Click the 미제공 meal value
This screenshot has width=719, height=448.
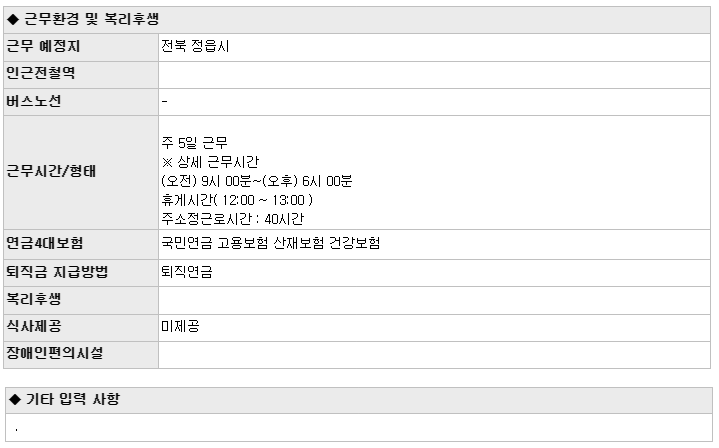tap(180, 326)
